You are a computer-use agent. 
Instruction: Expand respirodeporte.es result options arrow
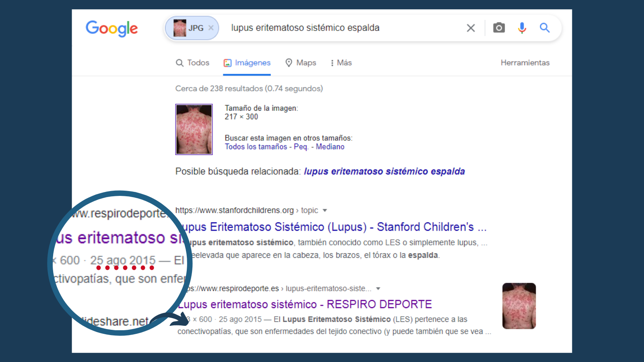pos(378,288)
